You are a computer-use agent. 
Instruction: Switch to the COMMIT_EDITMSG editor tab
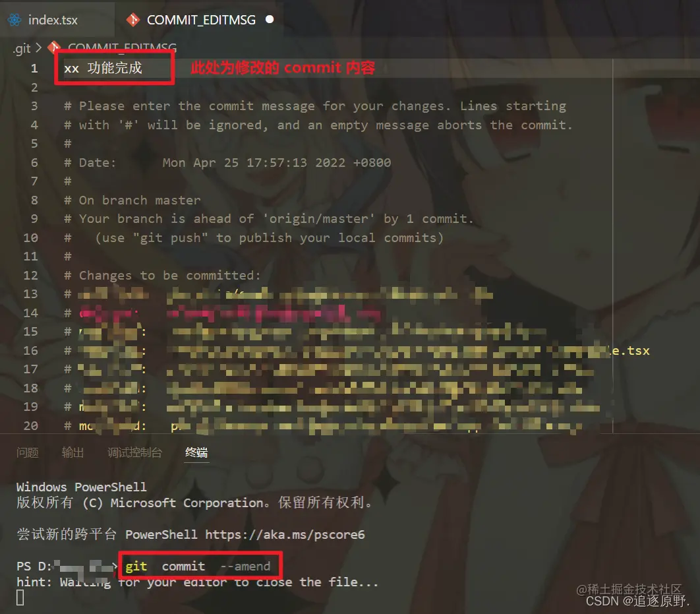coord(199,20)
